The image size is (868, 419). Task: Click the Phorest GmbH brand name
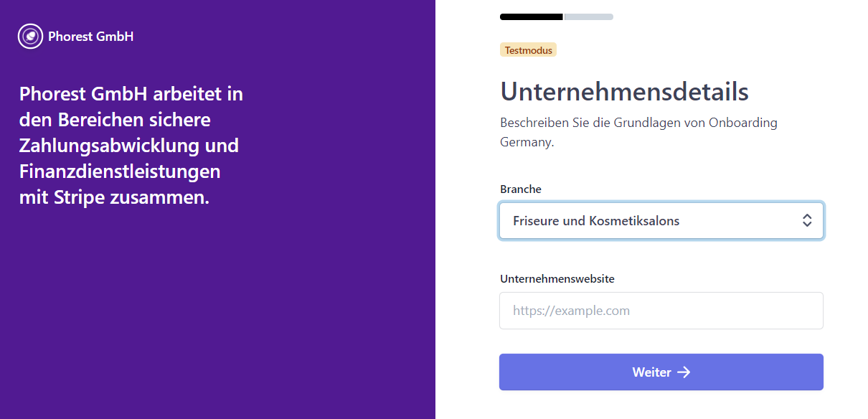(x=90, y=36)
